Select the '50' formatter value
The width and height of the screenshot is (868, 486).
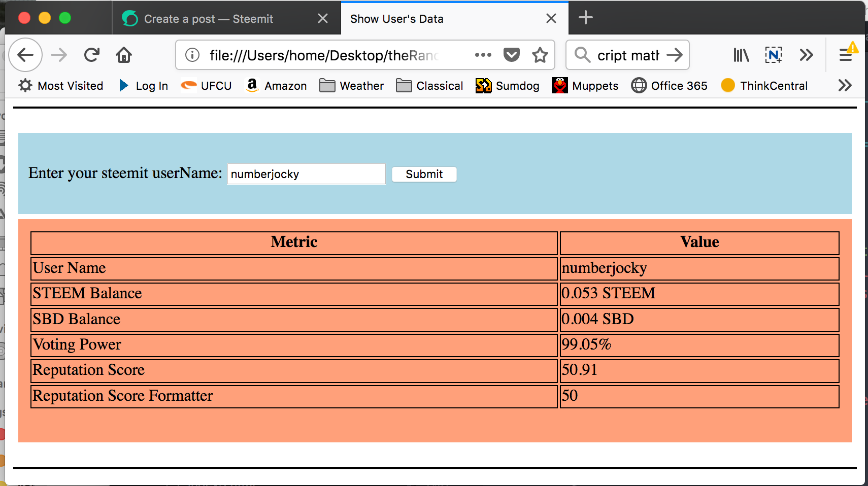pos(699,396)
